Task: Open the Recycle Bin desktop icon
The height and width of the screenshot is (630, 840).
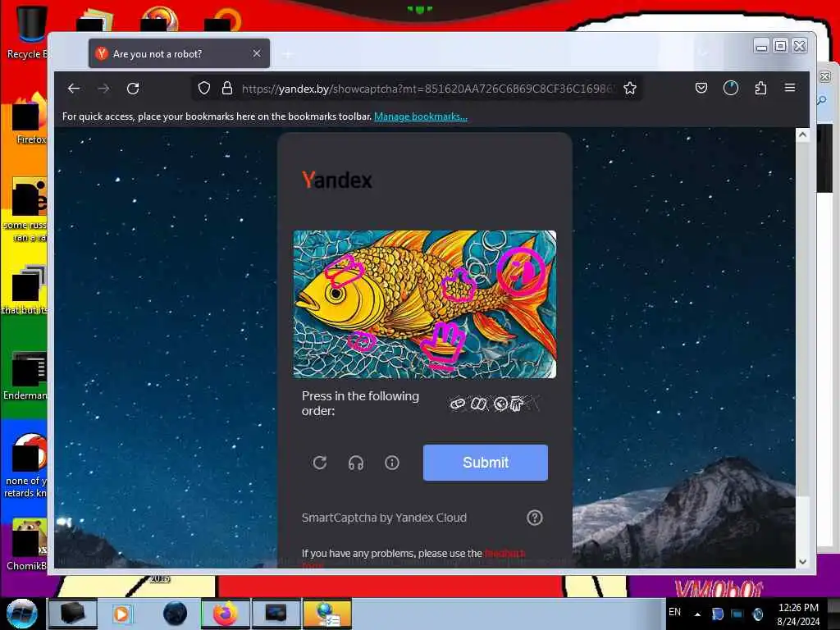Action: click(31, 32)
